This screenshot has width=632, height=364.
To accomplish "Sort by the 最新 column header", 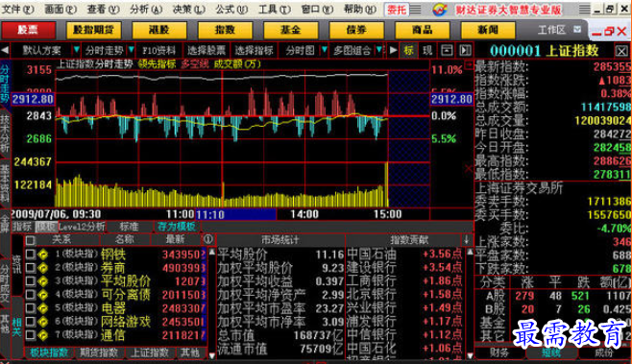I will [x=176, y=239].
